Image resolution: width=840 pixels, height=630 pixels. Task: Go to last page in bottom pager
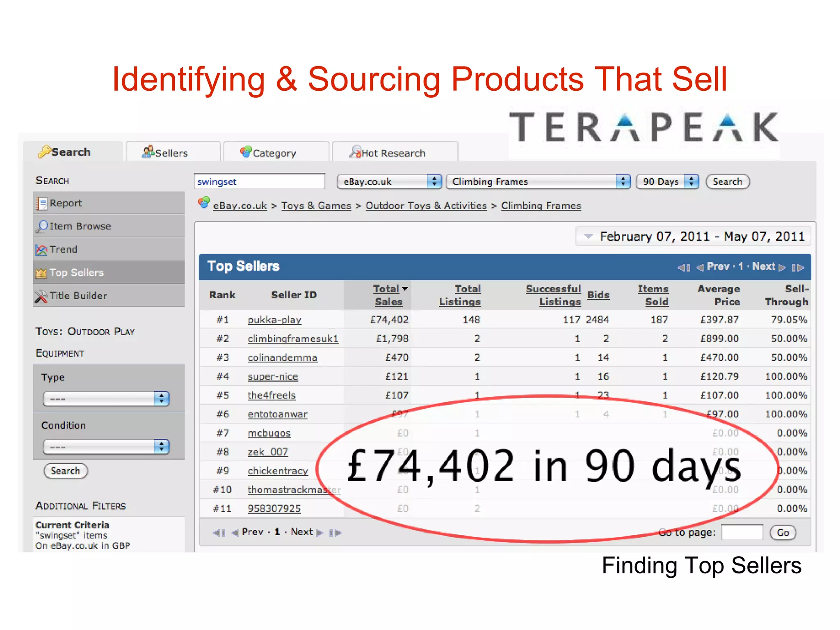[x=335, y=533]
